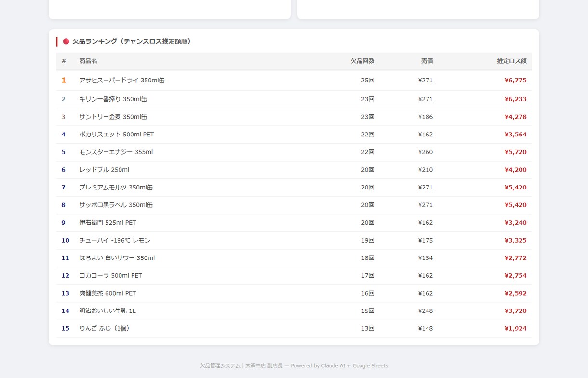The height and width of the screenshot is (378, 588).
Task: Click the 売価 column header
Action: tap(427, 61)
